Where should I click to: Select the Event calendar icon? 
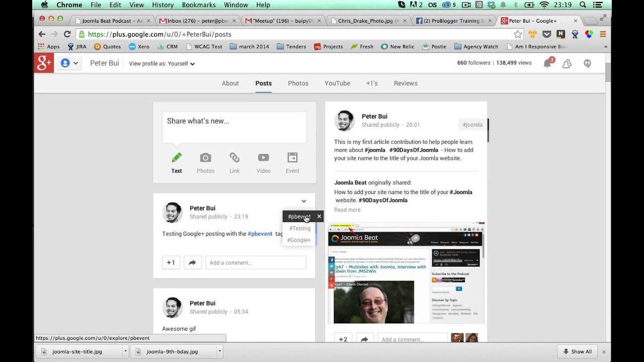point(292,158)
